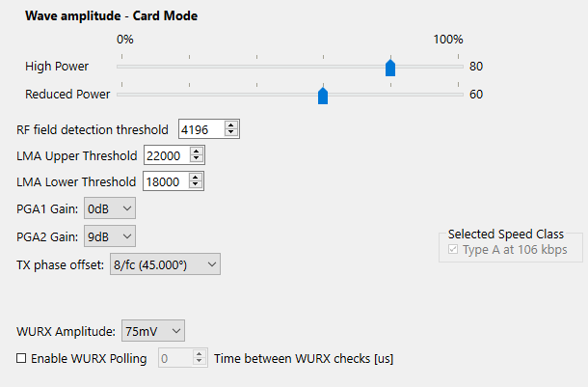The width and height of the screenshot is (588, 387).
Task: Click the WURX polling time input field
Action: 176,359
